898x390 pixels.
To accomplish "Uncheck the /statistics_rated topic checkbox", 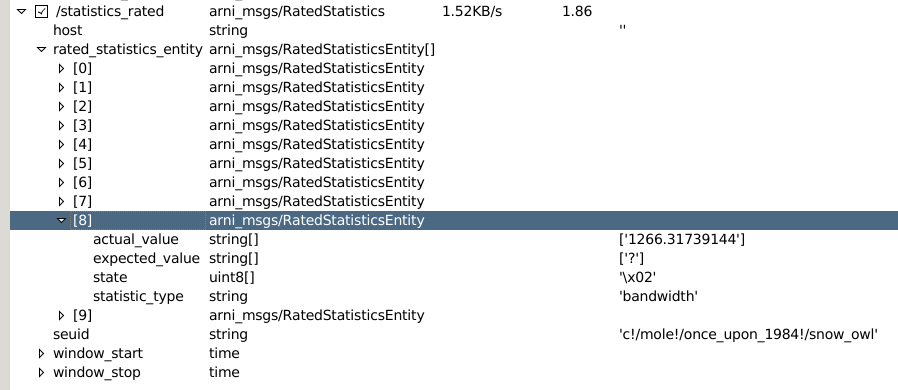I will pyautogui.click(x=41, y=11).
